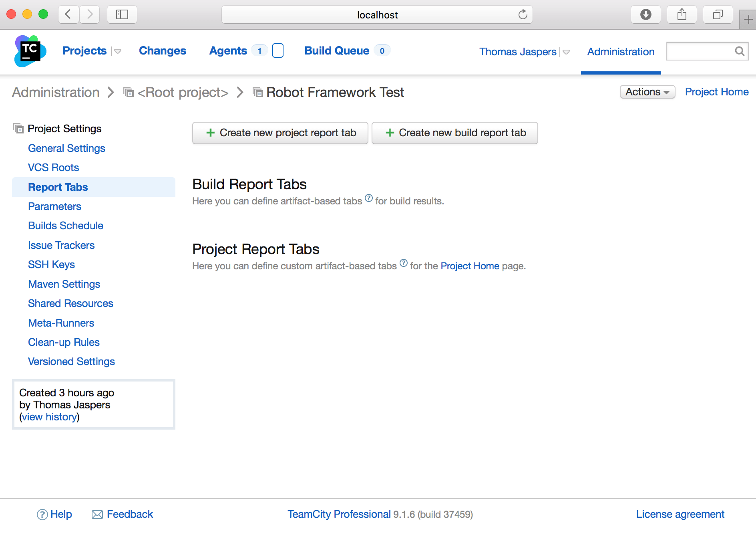Click the search magnifier icon

click(x=739, y=51)
